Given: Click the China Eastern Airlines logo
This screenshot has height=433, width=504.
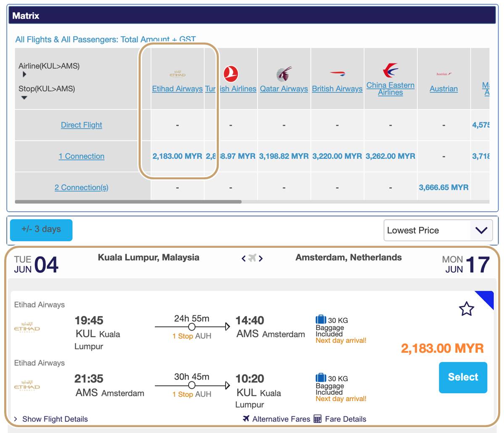Looking at the screenshot, I should point(391,70).
